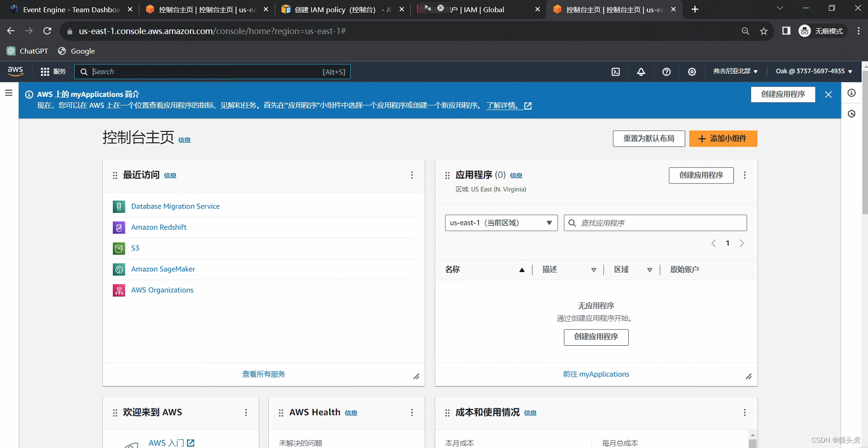The width and height of the screenshot is (868, 448).
Task: Open the AWS Health widget options menu
Action: coord(412,413)
